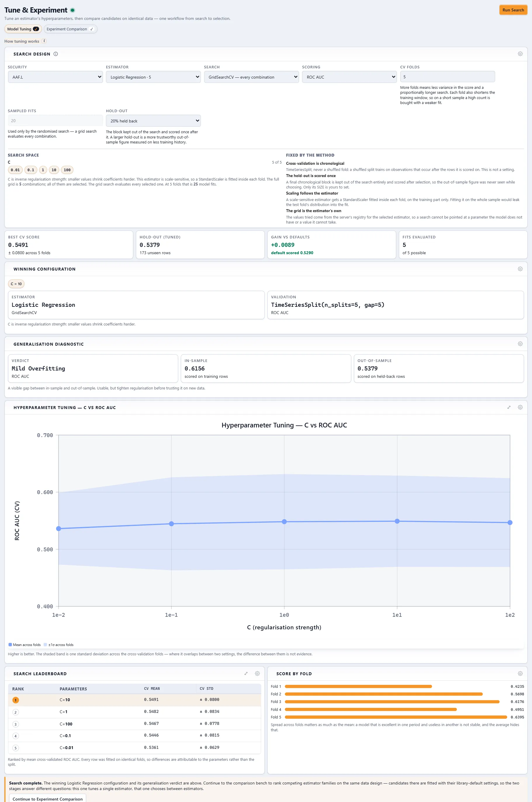Click rank 2 badge in leaderboard
Viewport: 532px width, 802px height.
pos(15,712)
